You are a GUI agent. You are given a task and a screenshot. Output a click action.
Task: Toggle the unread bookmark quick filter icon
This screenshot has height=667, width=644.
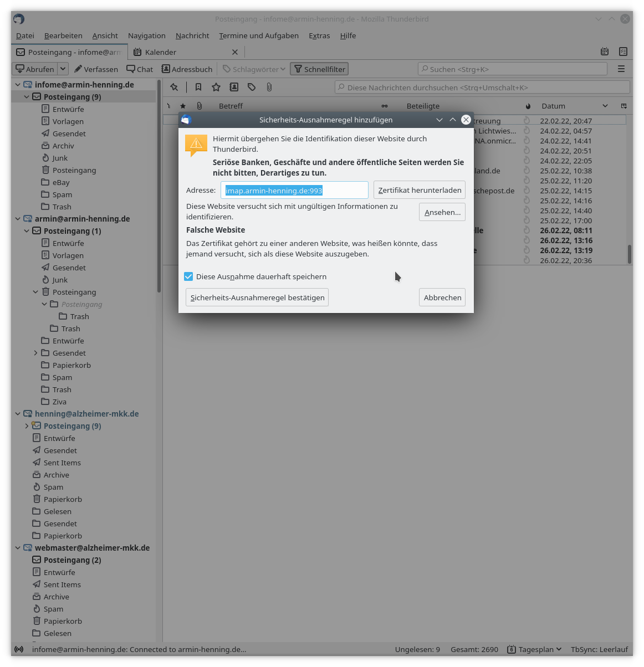tap(198, 87)
